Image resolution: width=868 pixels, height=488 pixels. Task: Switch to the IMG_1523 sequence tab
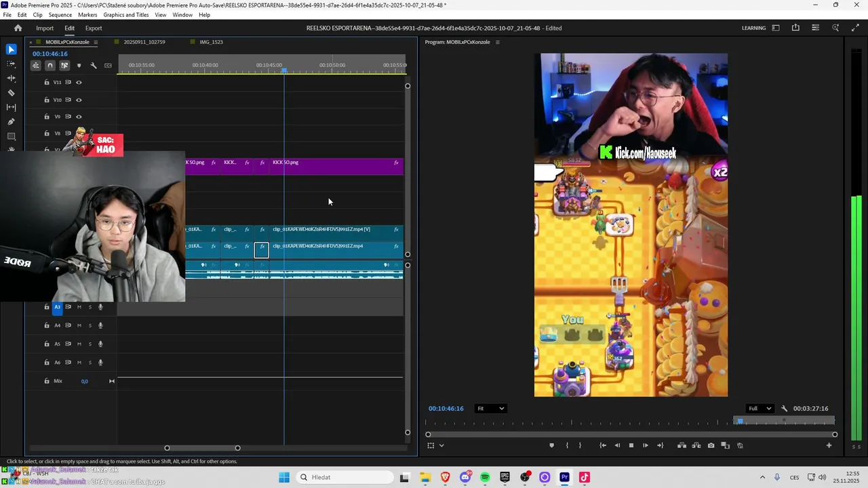211,42
